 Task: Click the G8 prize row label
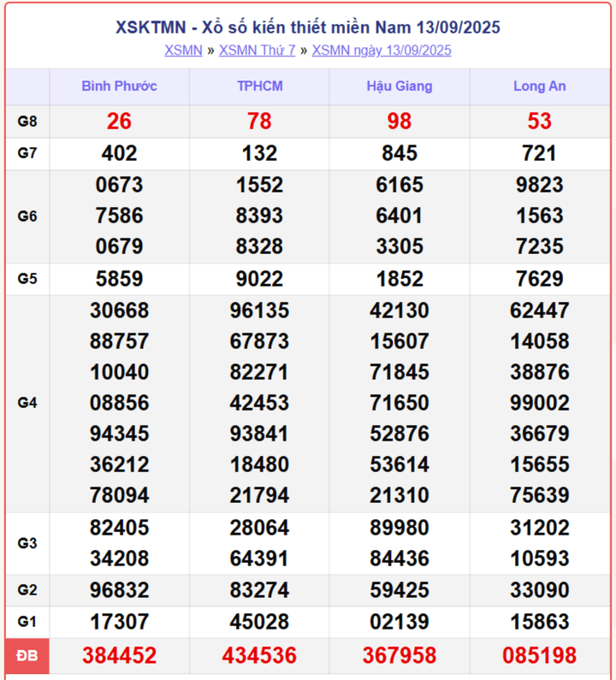[x=27, y=121]
